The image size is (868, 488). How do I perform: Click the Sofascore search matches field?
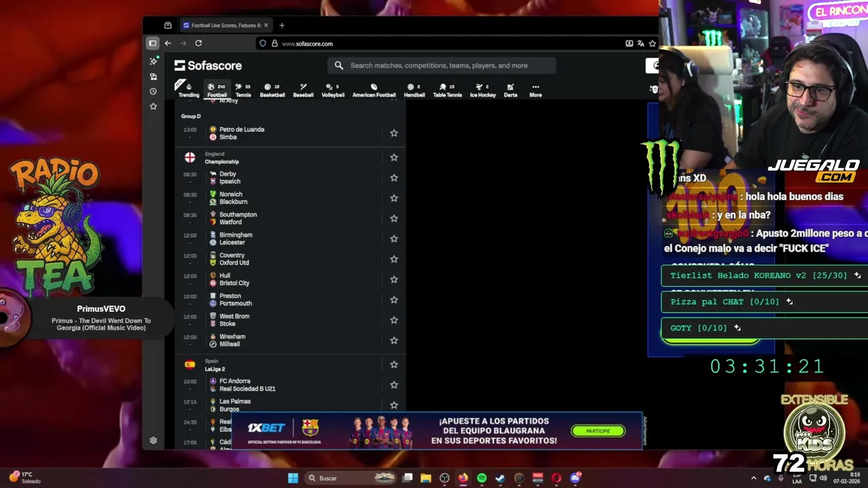[441, 66]
